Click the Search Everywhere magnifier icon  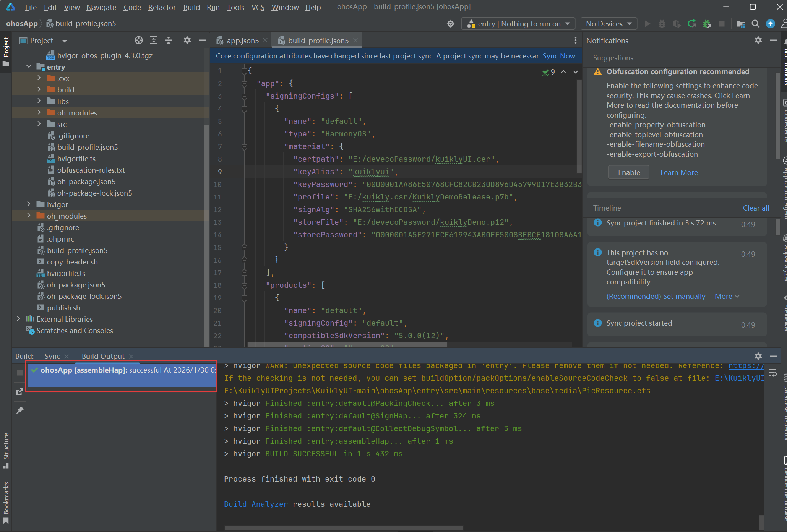pyautogui.click(x=755, y=24)
